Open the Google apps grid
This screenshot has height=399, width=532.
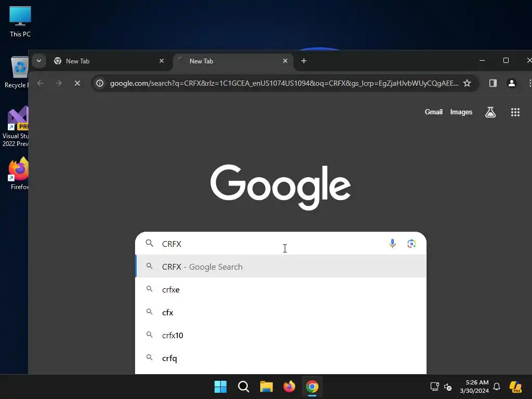tap(515, 112)
